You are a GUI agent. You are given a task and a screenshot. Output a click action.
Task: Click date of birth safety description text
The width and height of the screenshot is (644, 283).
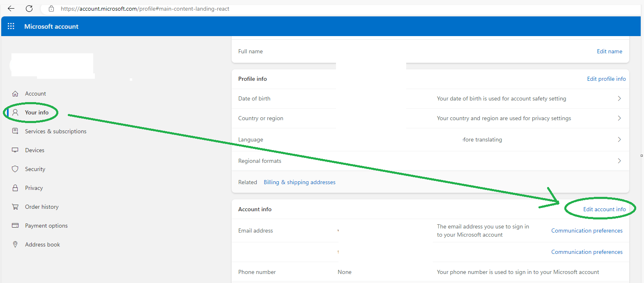click(x=501, y=98)
